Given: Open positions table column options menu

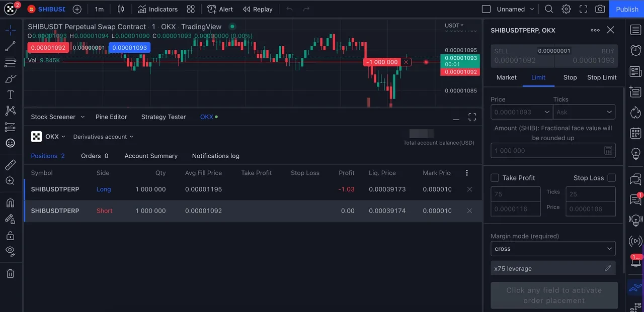Looking at the screenshot, I should tap(467, 173).
